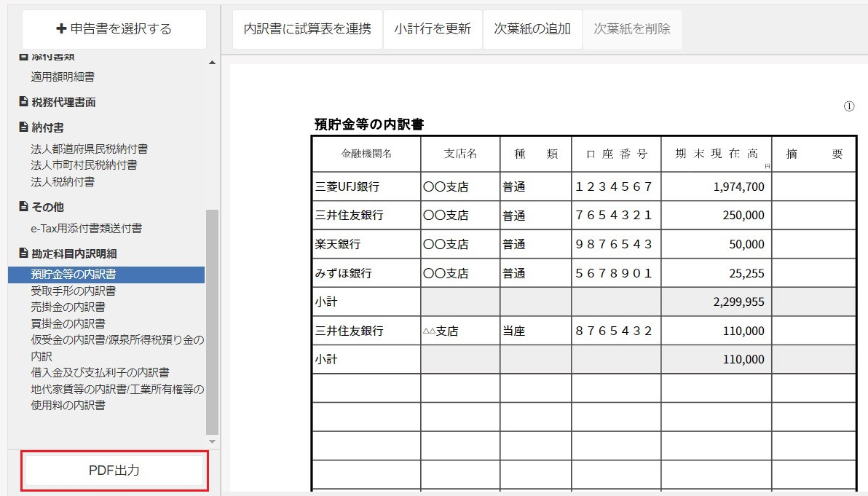Screen dimensions: 868x496
Task: Open 買掛金の内訳書
Action: pos(68,323)
